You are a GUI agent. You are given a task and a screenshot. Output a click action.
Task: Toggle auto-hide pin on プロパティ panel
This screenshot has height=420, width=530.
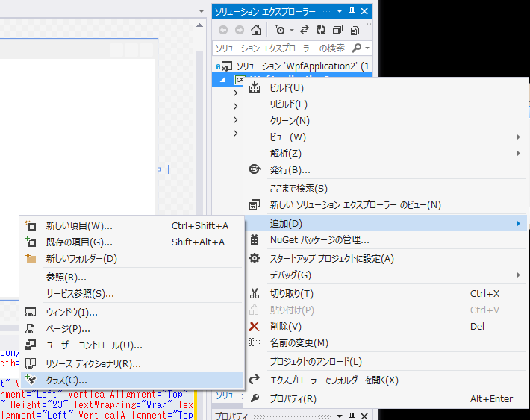[352, 416]
